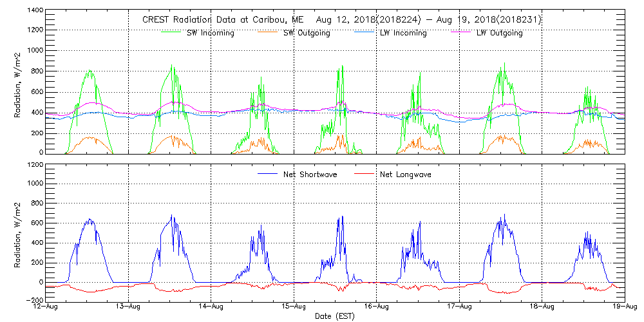Image resolution: width=644 pixels, height=322 pixels.
Task: Click the upper chart's Radiation W/m^2 axis label
Action: click(18, 82)
